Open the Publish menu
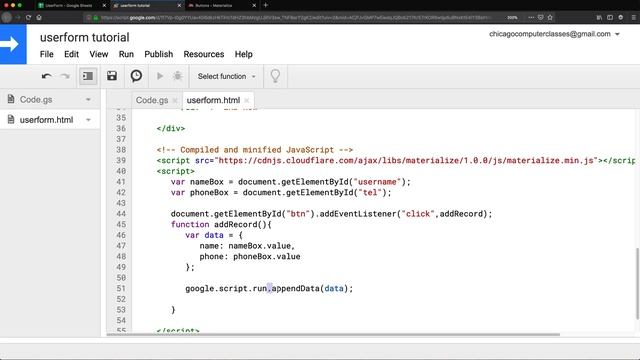The width and height of the screenshot is (640, 360). pyautogui.click(x=159, y=54)
